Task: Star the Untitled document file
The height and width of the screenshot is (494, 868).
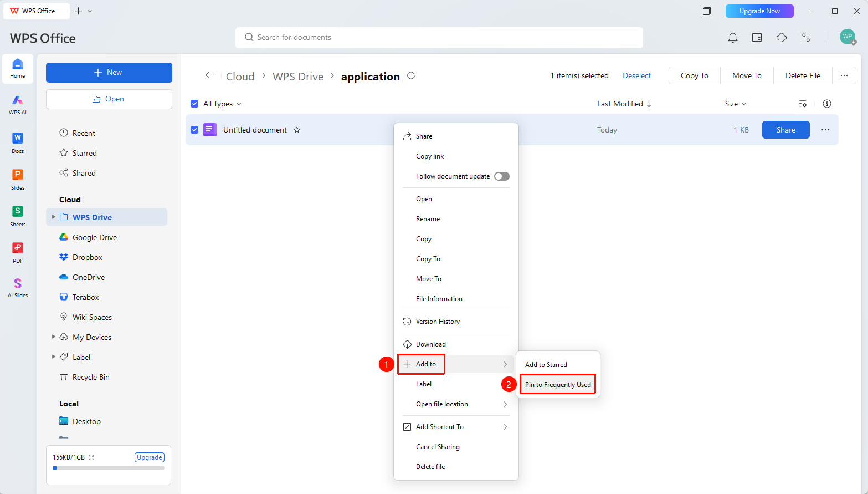Action: pyautogui.click(x=297, y=130)
